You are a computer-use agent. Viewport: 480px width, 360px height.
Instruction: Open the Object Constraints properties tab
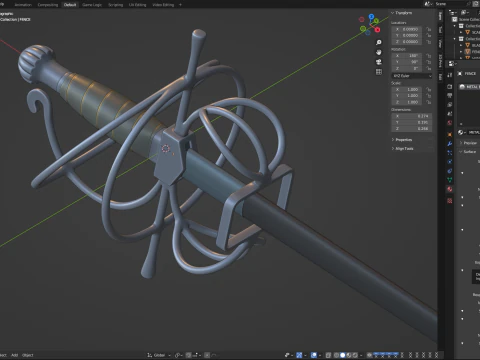pyautogui.click(x=450, y=171)
